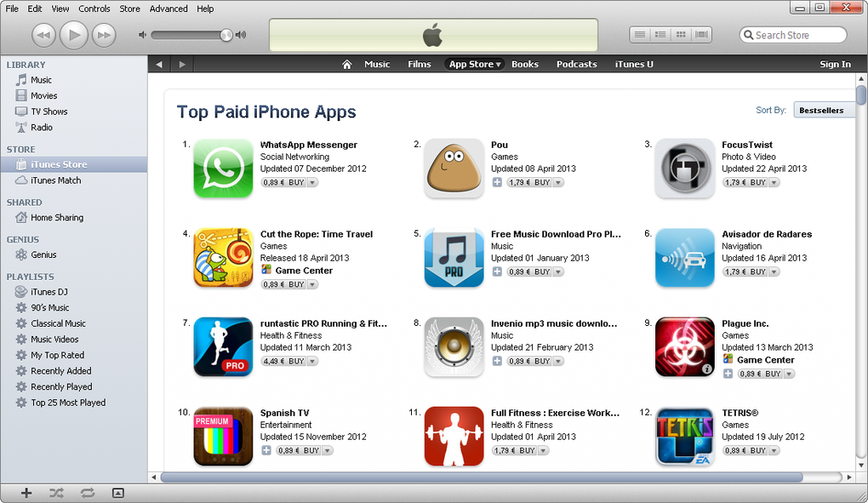This screenshot has width=868, height=503.
Task: Toggle shuffle mode in bottom bar
Action: pos(56,493)
